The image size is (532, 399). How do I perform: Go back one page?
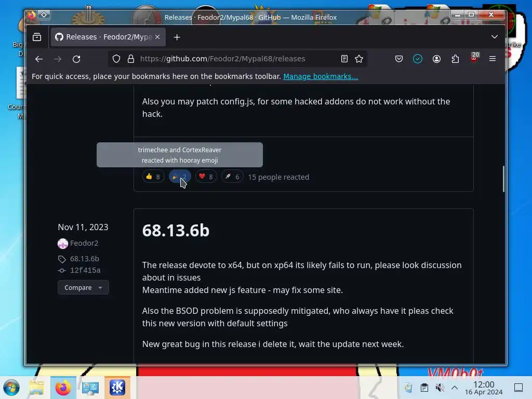(x=38, y=59)
